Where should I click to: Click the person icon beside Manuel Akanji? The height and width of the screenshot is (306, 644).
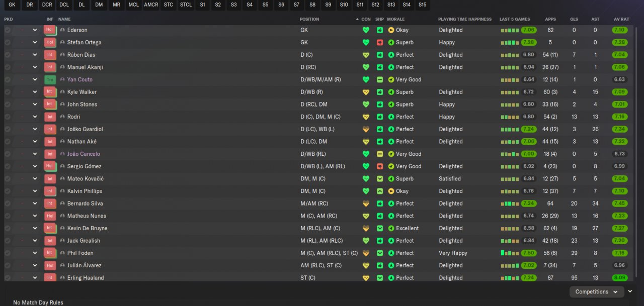pos(62,67)
